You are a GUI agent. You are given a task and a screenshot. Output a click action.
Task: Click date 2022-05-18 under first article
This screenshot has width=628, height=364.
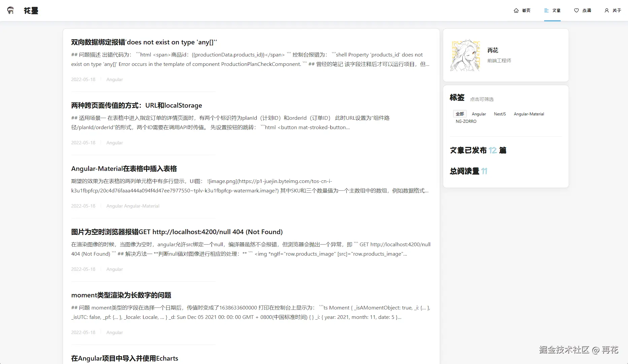point(83,79)
